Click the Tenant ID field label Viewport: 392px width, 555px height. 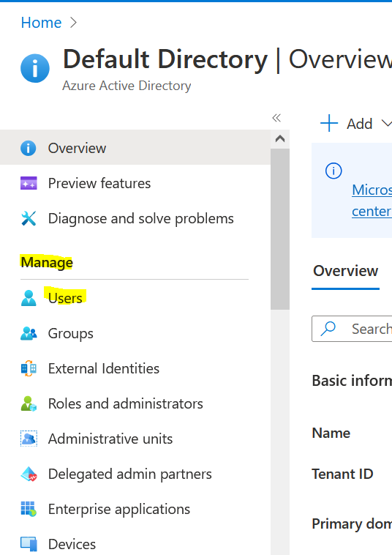[x=342, y=474]
